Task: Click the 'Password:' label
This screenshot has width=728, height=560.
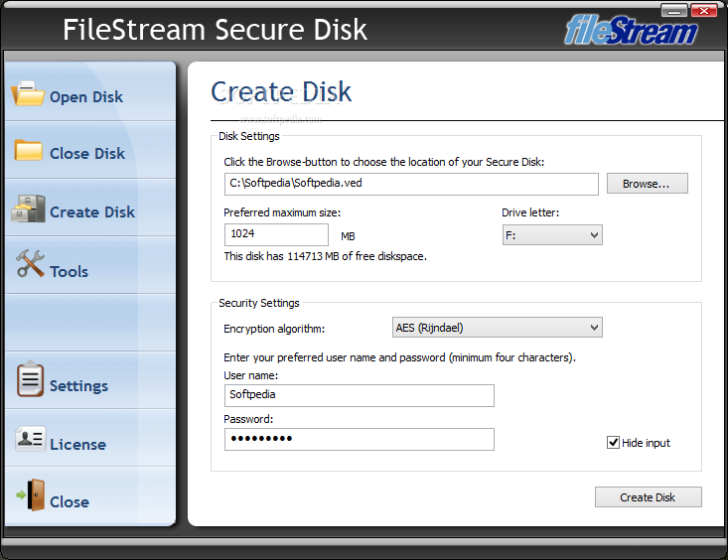Action: click(x=248, y=419)
